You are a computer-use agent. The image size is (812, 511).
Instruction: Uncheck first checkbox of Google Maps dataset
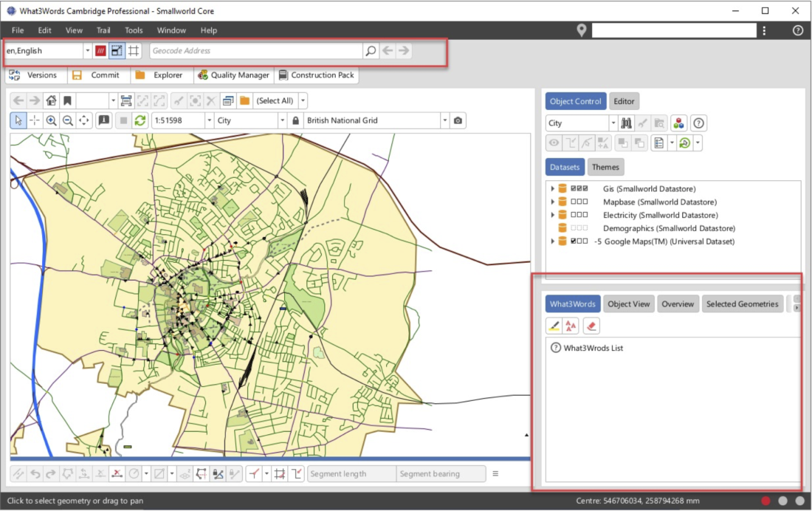(574, 241)
